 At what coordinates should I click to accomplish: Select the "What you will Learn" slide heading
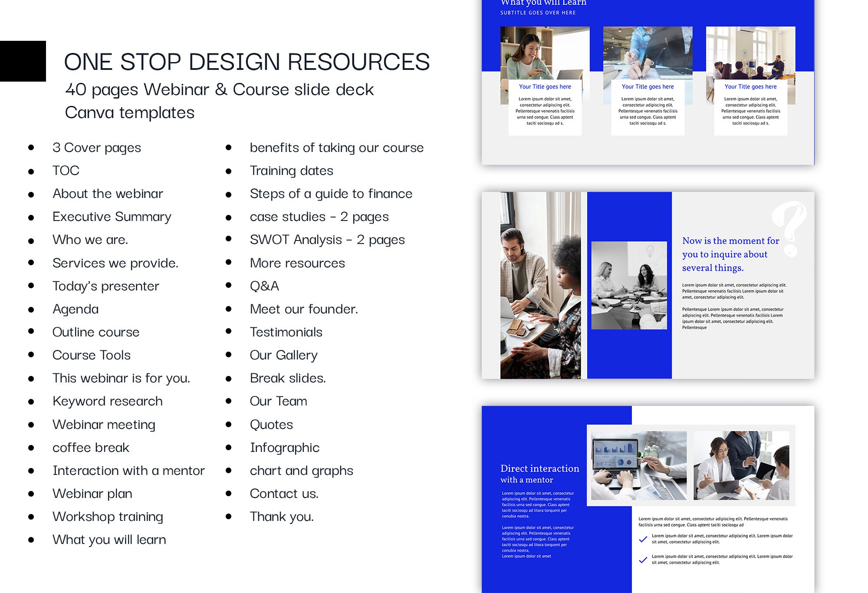544,3
